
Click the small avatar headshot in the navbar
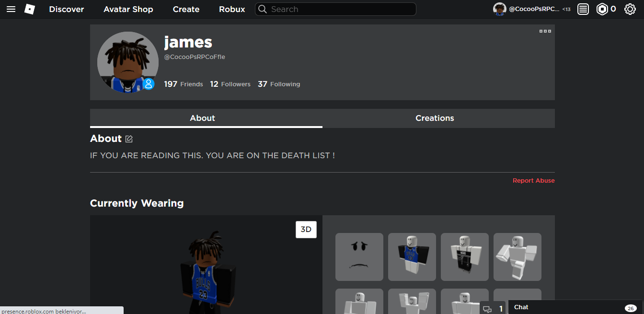click(500, 9)
